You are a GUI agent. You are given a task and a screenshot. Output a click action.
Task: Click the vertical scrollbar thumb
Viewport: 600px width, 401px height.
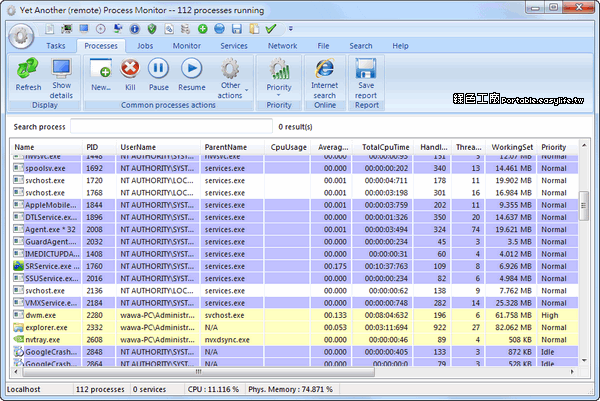584,205
